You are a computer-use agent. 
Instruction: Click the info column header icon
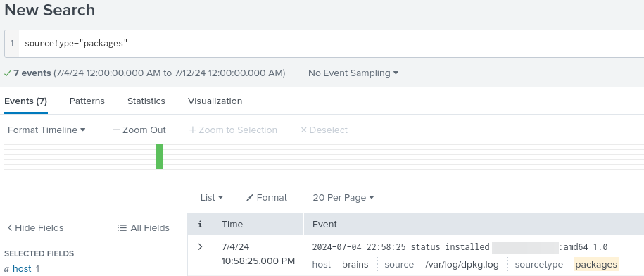click(200, 224)
